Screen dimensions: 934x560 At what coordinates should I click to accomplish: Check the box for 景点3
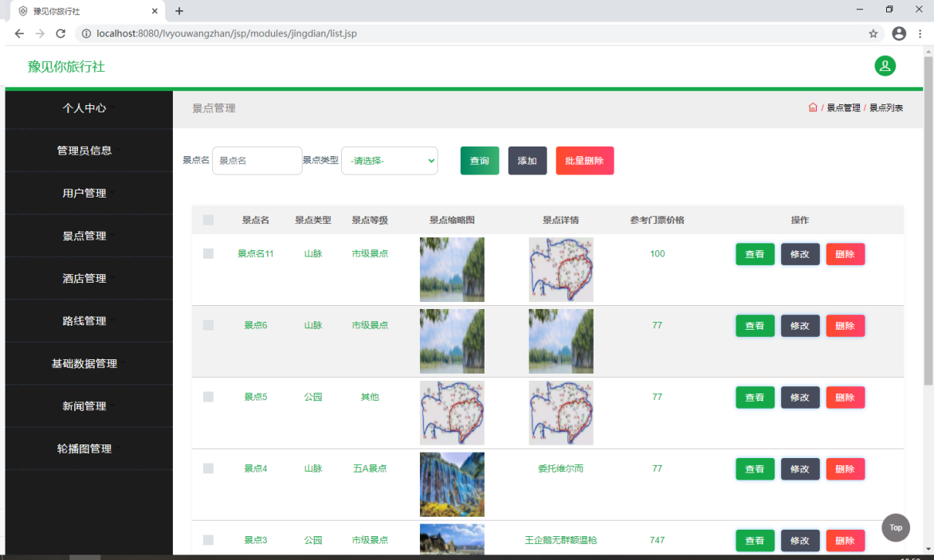coord(208,540)
